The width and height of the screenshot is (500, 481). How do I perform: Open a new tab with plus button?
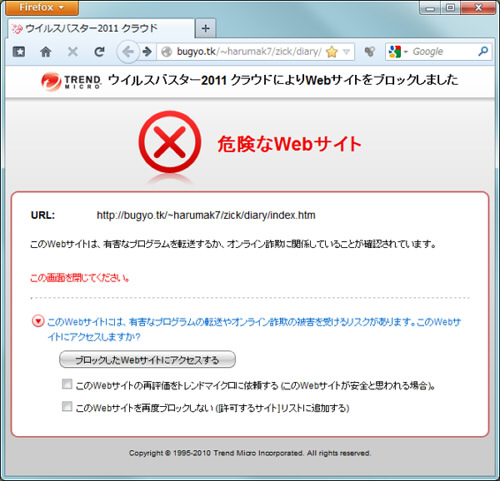[205, 28]
